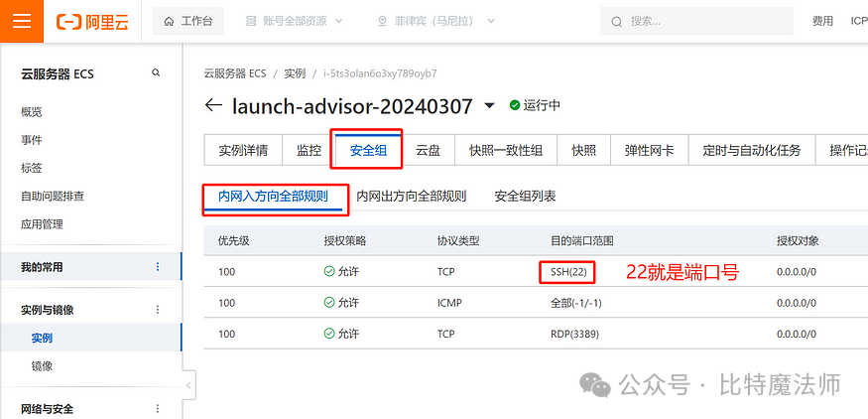Screen dimensions: 868x419
Task: Select the 内网出方向全部规则 sub-tab
Action: click(x=412, y=197)
